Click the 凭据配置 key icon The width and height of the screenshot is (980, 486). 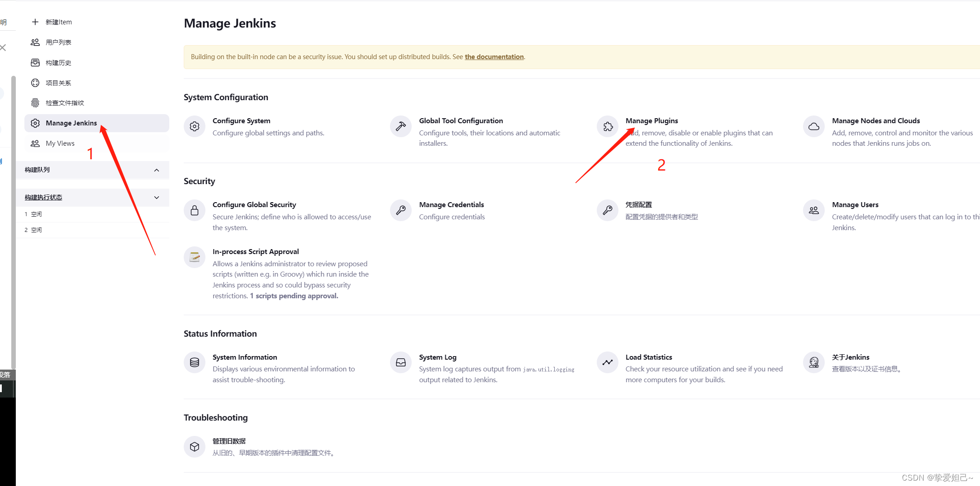tap(608, 210)
